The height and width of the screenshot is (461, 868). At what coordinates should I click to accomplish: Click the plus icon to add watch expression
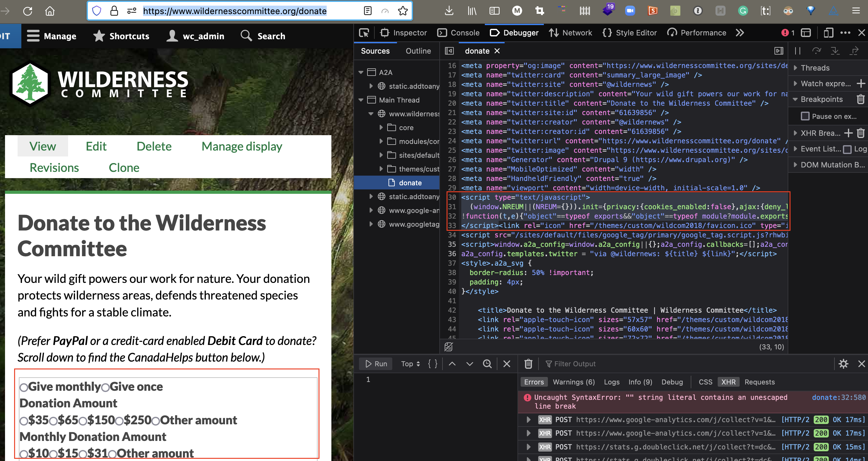point(860,83)
